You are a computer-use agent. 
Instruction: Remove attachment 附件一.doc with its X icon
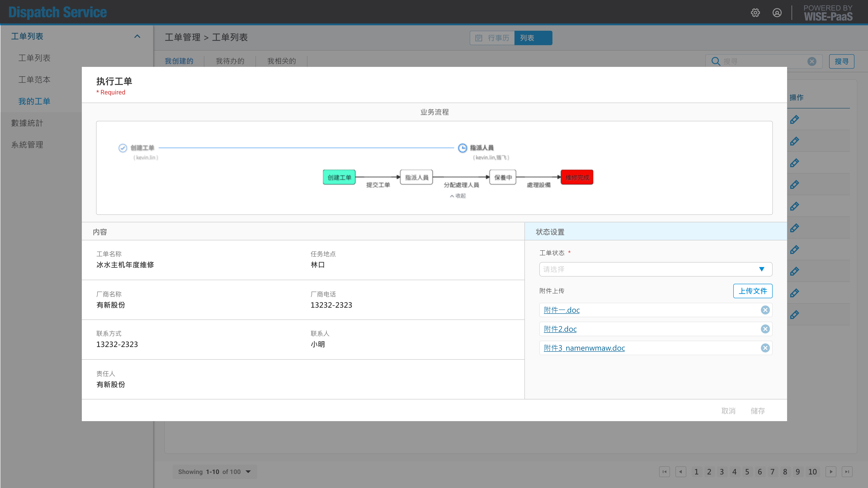[x=765, y=310]
